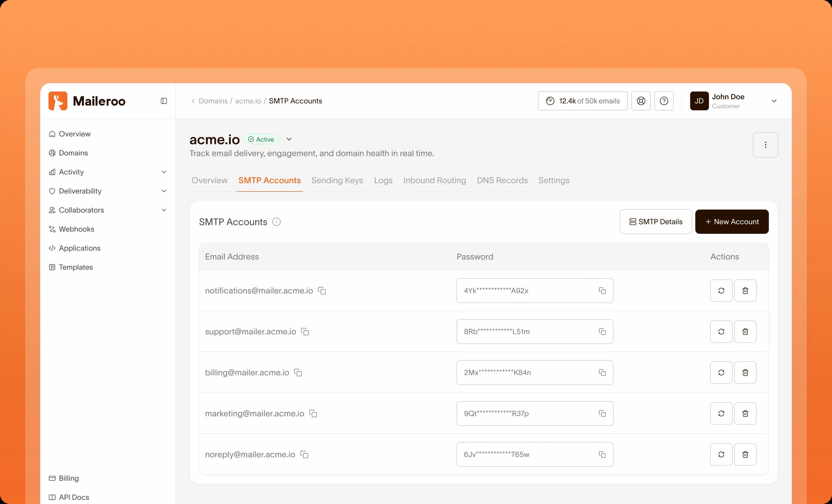Copy the support@mailer.acme.io email address
The width and height of the screenshot is (832, 504).
pyautogui.click(x=305, y=331)
